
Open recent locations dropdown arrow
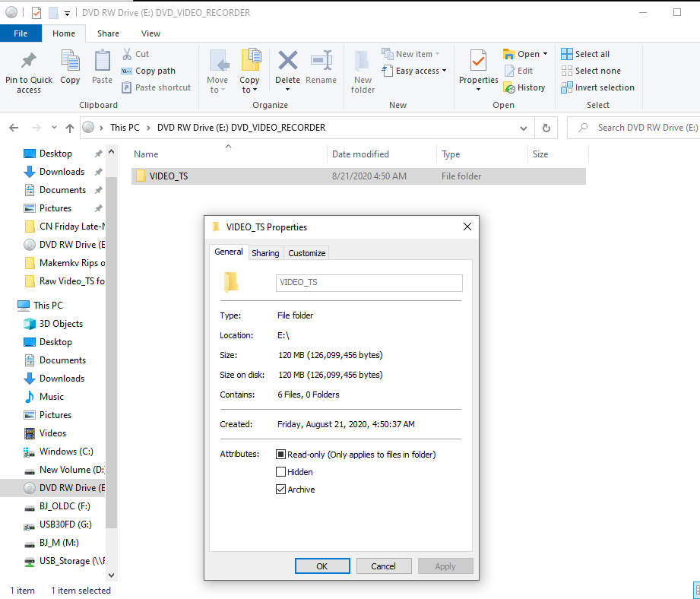[54, 128]
